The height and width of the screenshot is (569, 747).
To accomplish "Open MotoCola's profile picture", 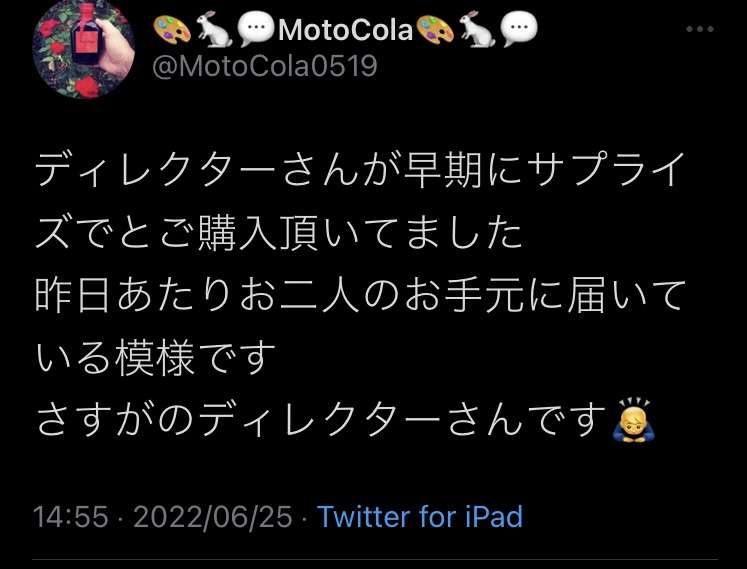I will 83,49.
